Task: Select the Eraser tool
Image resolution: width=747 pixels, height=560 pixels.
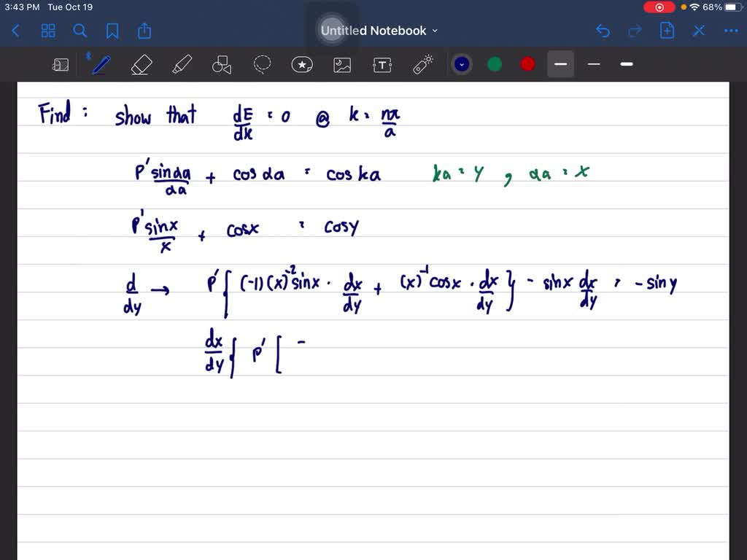Action: click(x=142, y=64)
